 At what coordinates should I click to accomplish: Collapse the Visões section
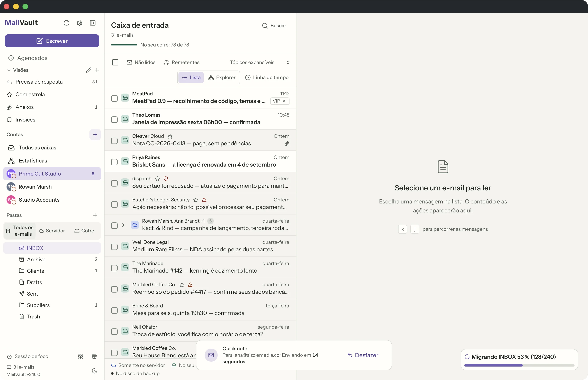9,70
